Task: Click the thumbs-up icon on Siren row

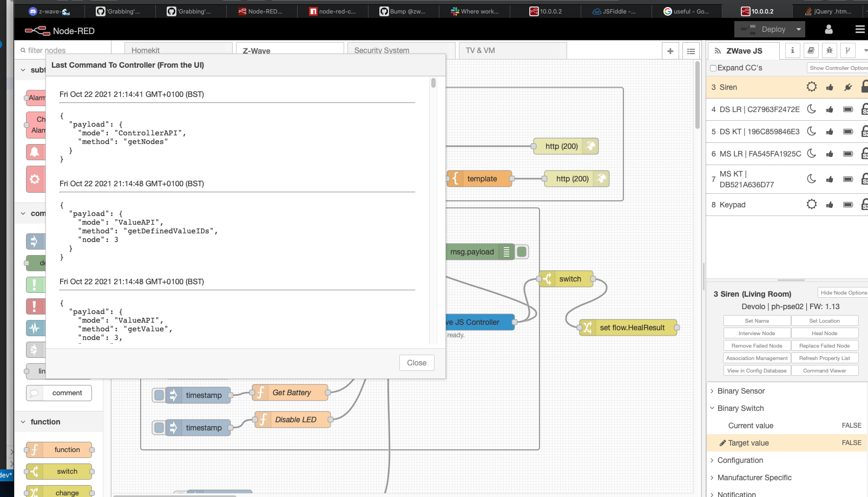Action: pyautogui.click(x=830, y=87)
